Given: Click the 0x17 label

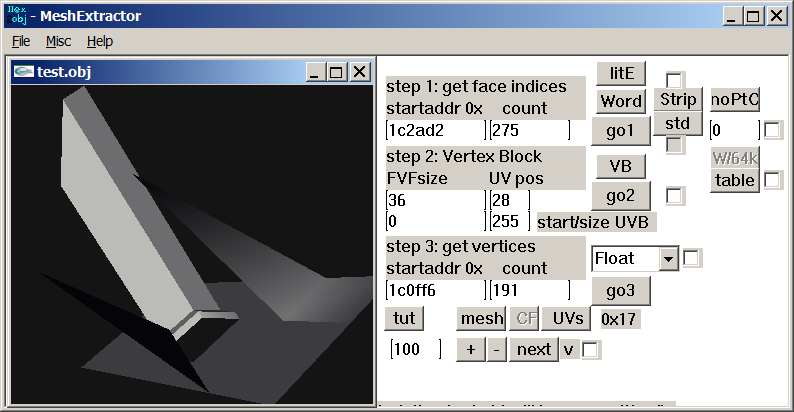Looking at the screenshot, I should click(x=618, y=319).
